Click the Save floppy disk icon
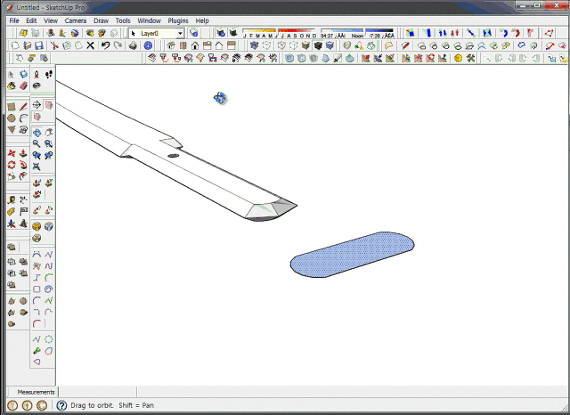This screenshot has height=415, width=570. 39,45
